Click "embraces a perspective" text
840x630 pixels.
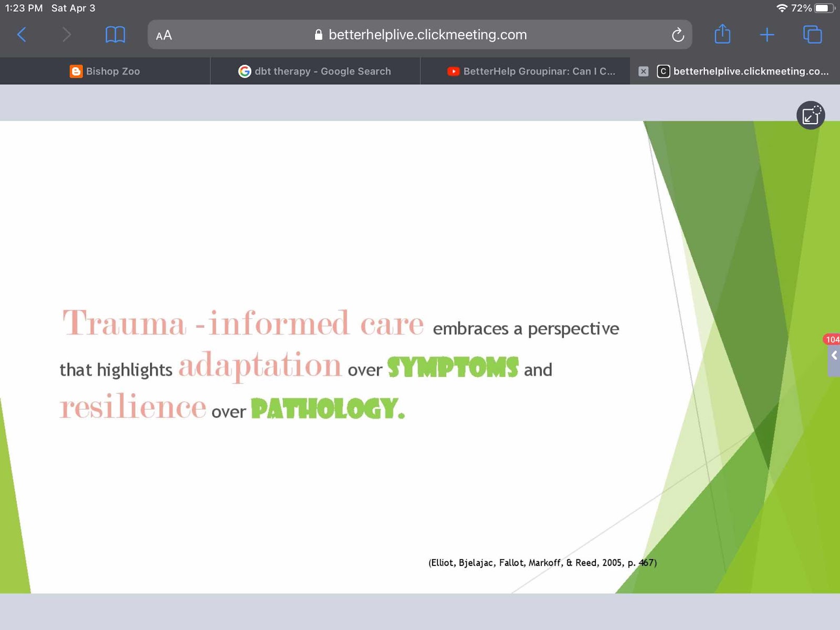click(x=526, y=329)
